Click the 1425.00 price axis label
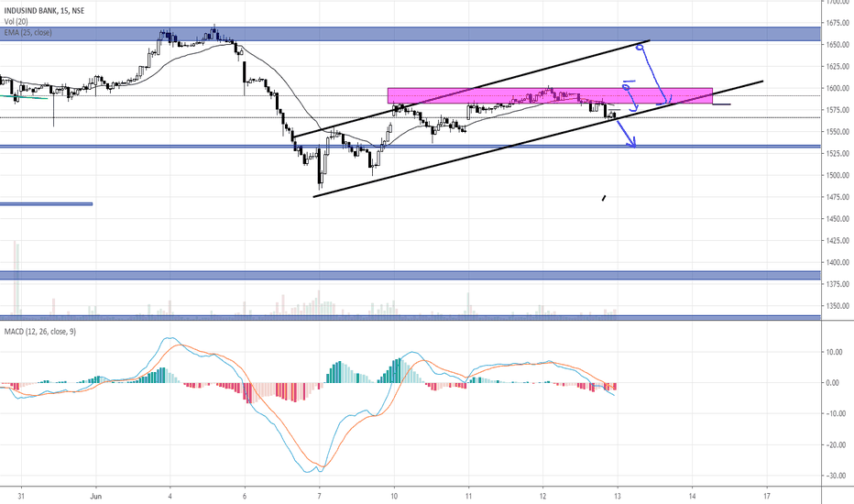The image size is (854, 504). tap(838, 241)
